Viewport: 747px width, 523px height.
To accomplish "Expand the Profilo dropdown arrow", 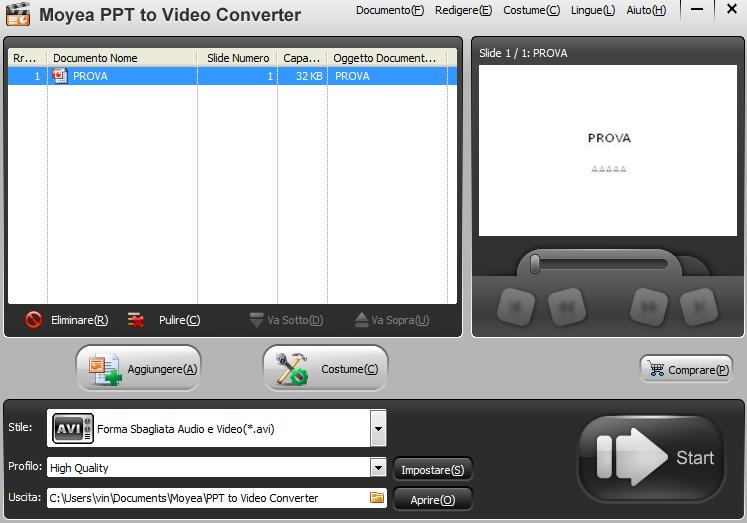I will pyautogui.click(x=378, y=468).
